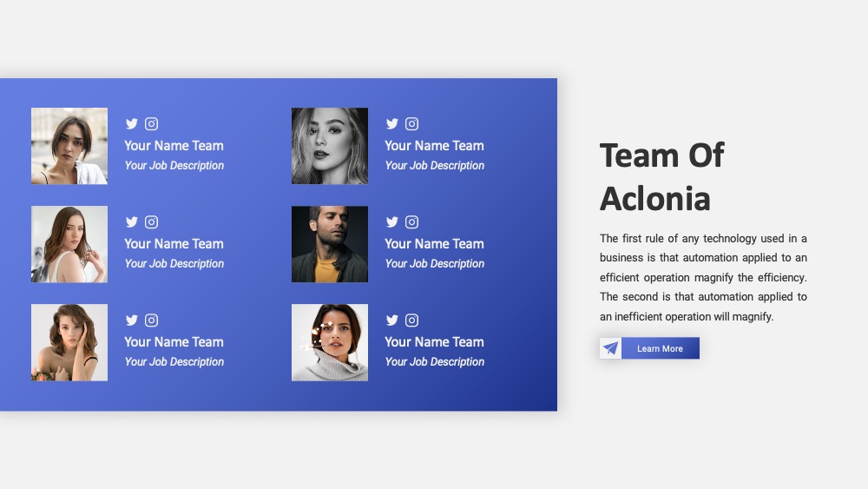Click "Your Name Team" beside bearded man in yellow shirt
The image size is (868, 489).
click(x=435, y=244)
